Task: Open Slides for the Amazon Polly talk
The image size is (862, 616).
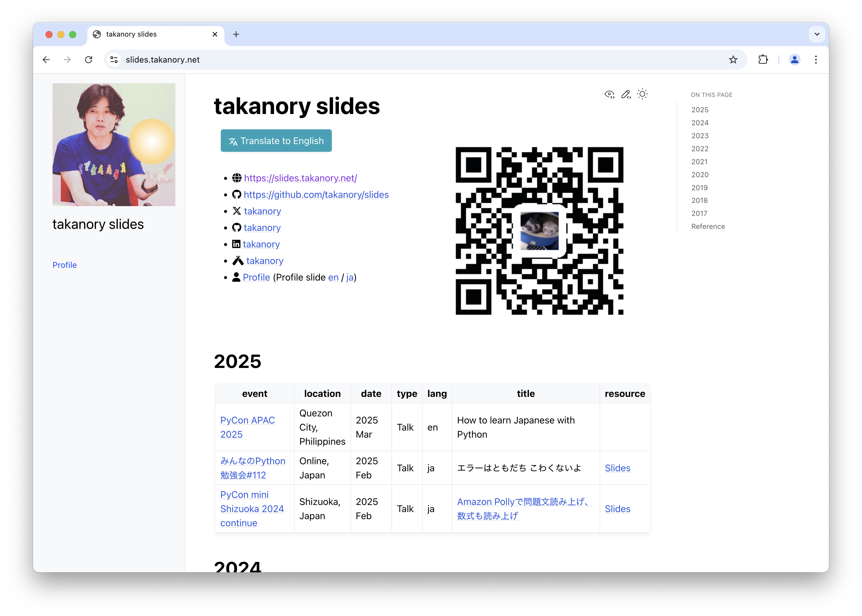Action: click(617, 509)
